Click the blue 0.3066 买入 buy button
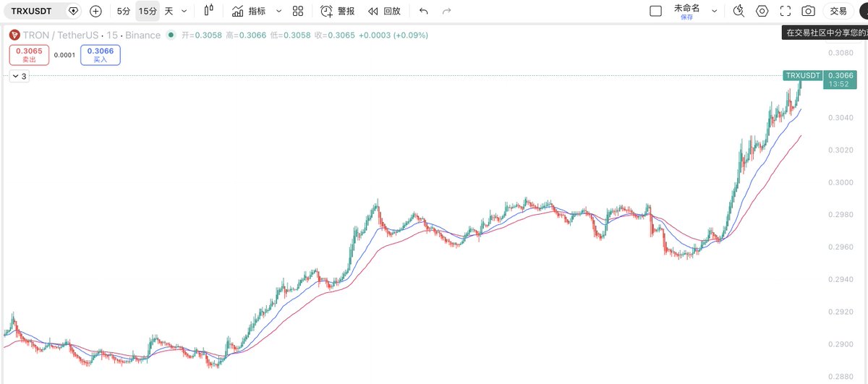This screenshot has width=868, height=384. click(100, 55)
